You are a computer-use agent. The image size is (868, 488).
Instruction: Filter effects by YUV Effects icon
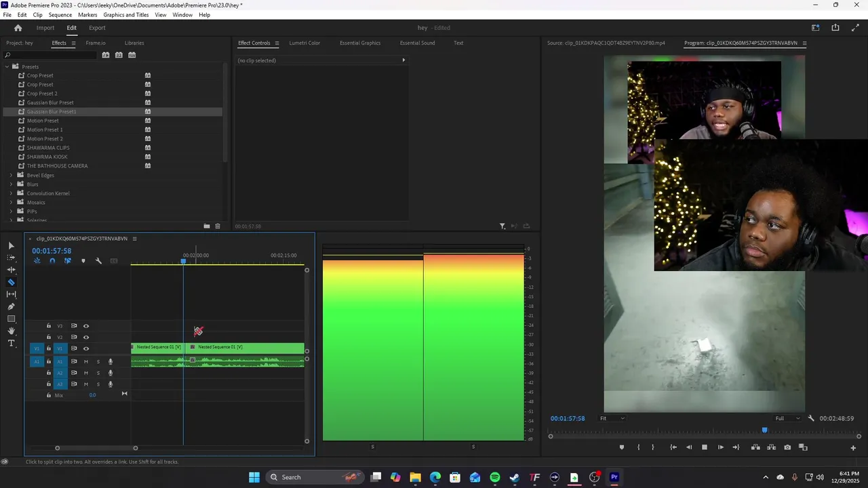point(132,55)
